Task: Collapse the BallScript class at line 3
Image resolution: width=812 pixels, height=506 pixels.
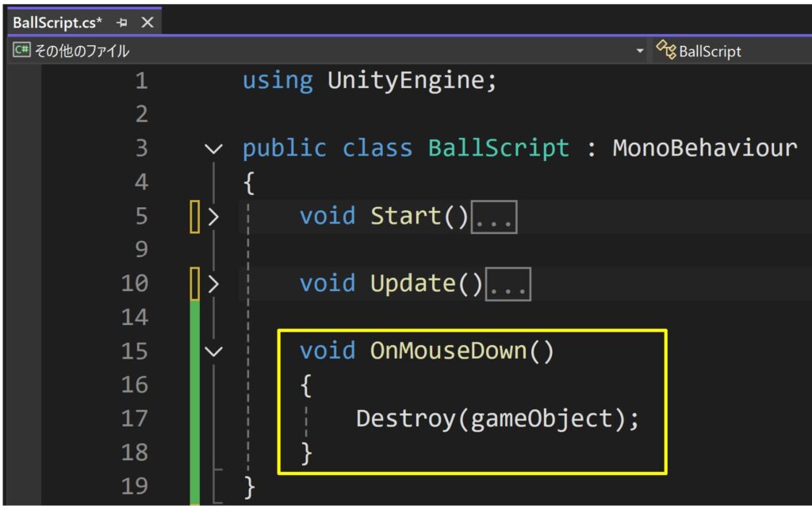Action: (x=213, y=148)
